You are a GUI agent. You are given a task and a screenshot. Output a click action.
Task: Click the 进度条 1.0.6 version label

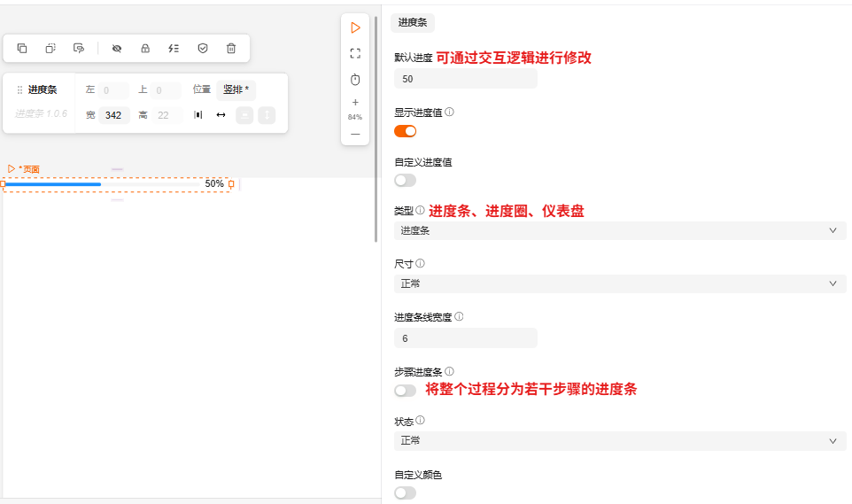(x=41, y=113)
